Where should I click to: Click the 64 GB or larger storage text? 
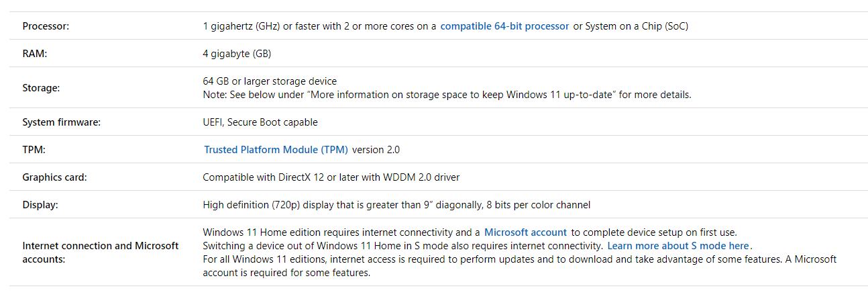coord(270,81)
